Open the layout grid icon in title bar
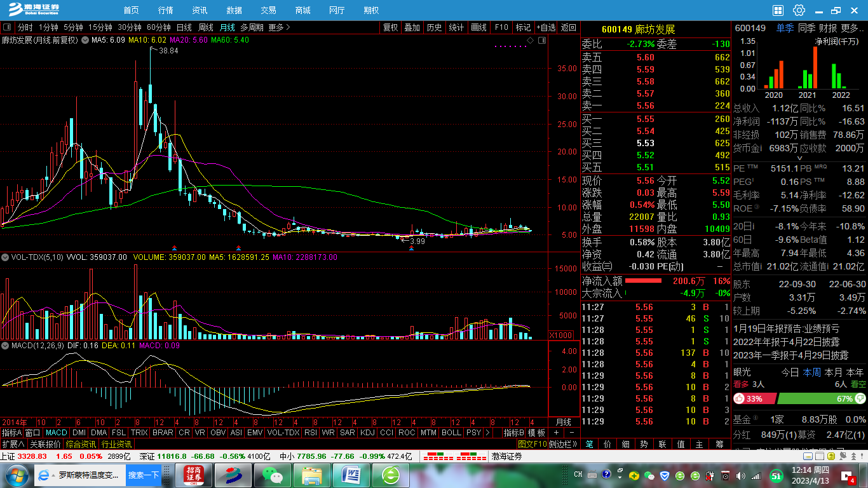This screenshot has height=488, width=868. point(778,10)
